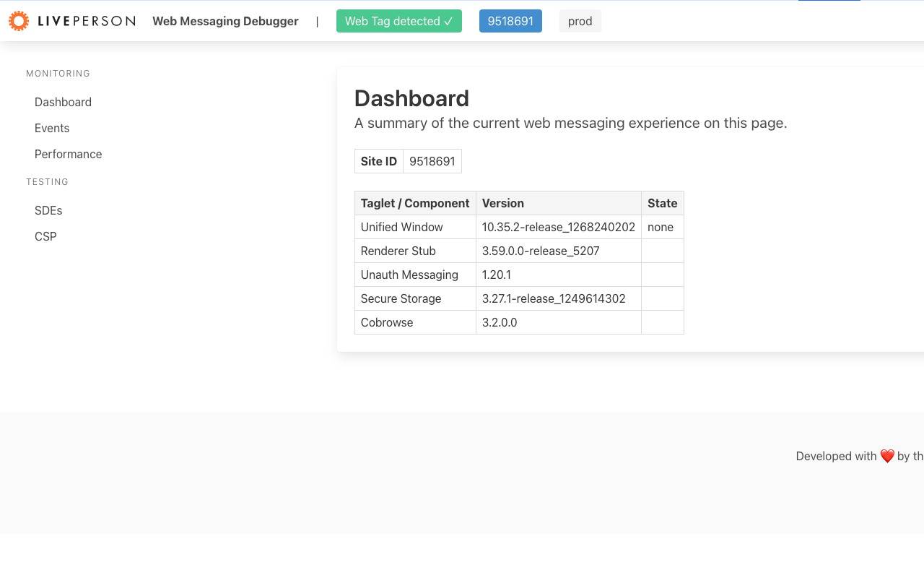The width and height of the screenshot is (924, 578).
Task: Select version 1.20.1 cell
Action: [559, 275]
